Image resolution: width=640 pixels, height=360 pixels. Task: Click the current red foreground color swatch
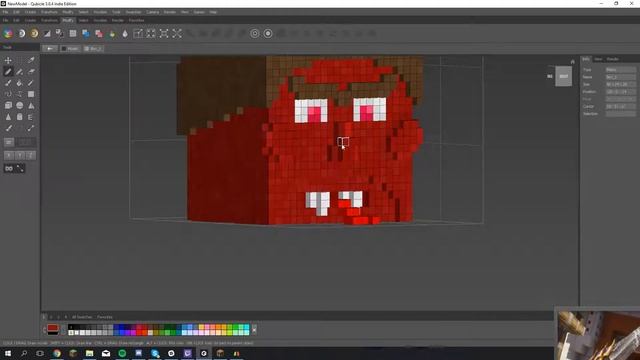point(53,328)
